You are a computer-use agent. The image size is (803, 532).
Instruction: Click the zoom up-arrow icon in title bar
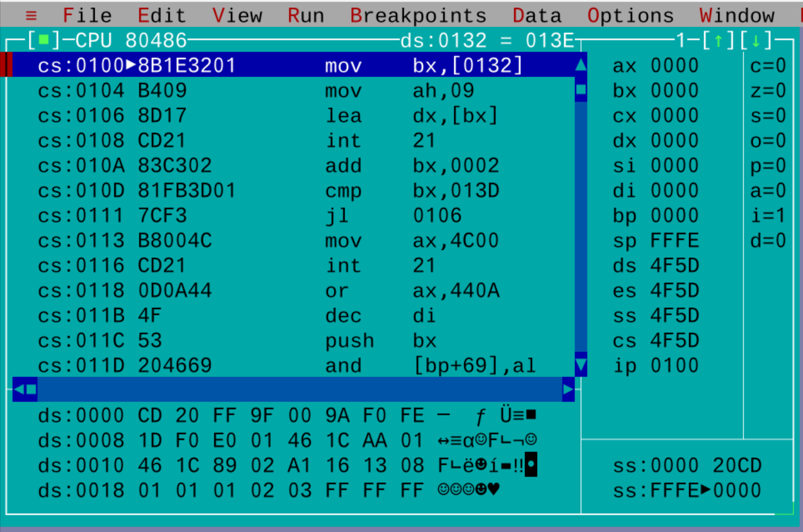(718, 40)
